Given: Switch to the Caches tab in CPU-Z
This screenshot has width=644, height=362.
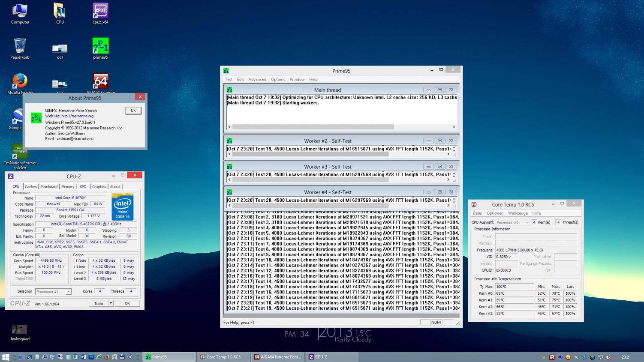Looking at the screenshot, I should (x=31, y=186).
